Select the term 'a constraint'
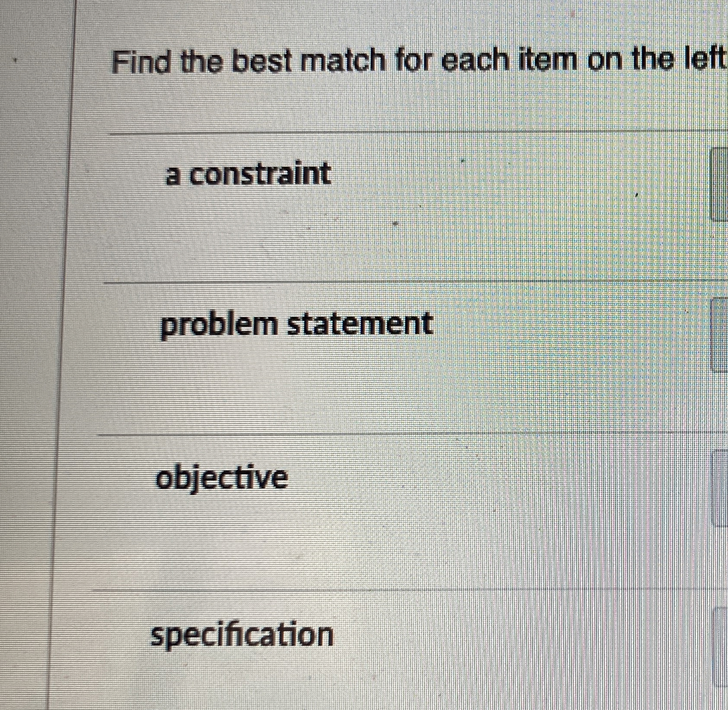 coord(247,173)
